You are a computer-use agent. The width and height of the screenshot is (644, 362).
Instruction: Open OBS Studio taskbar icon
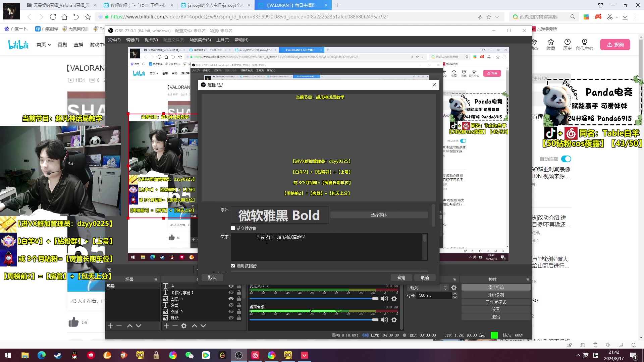coord(239,355)
